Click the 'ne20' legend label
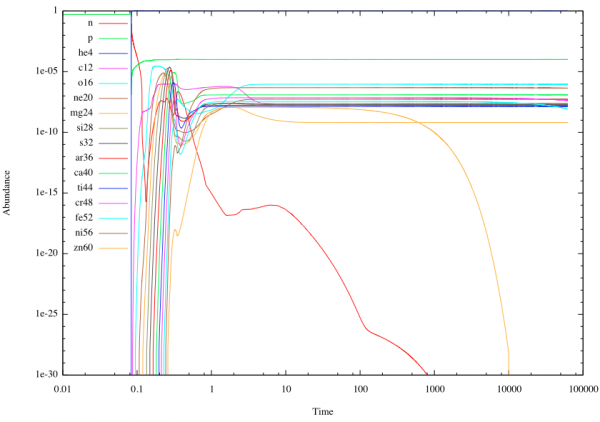 click(83, 98)
